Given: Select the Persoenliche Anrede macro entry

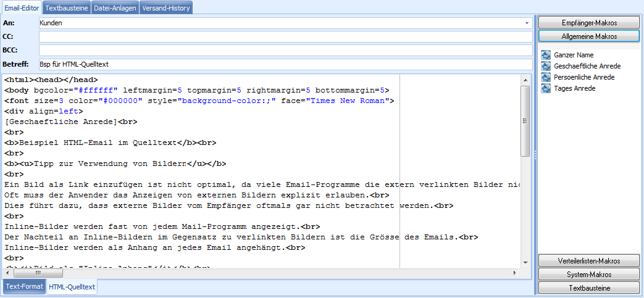Looking at the screenshot, I should 584,77.
